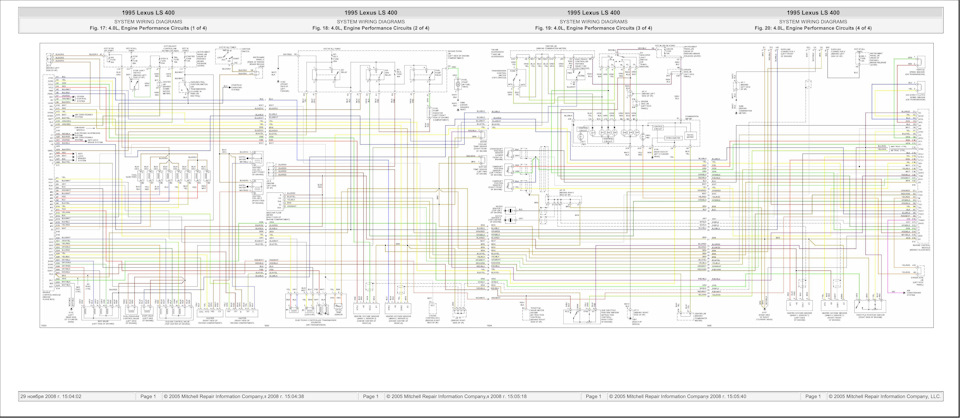Click the Fig. 17 Engine Performance Circuits caption
Image resolution: width=960 pixels, height=418 pixels.
click(x=148, y=28)
